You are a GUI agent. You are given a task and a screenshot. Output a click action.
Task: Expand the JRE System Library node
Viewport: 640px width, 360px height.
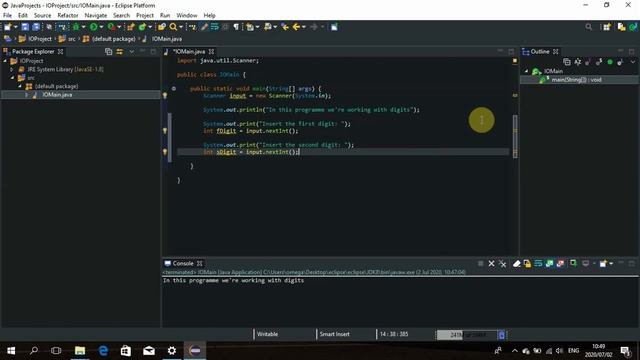click(12, 69)
